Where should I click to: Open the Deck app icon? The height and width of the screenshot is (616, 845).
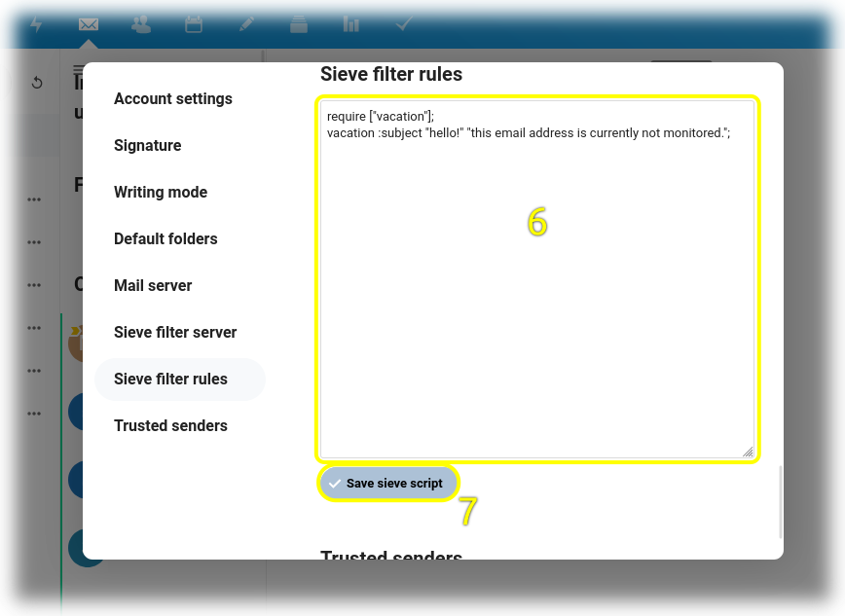299,24
